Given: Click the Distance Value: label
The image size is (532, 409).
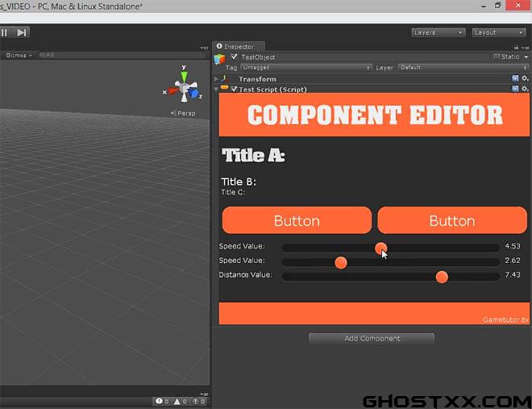Looking at the screenshot, I should click(245, 274).
